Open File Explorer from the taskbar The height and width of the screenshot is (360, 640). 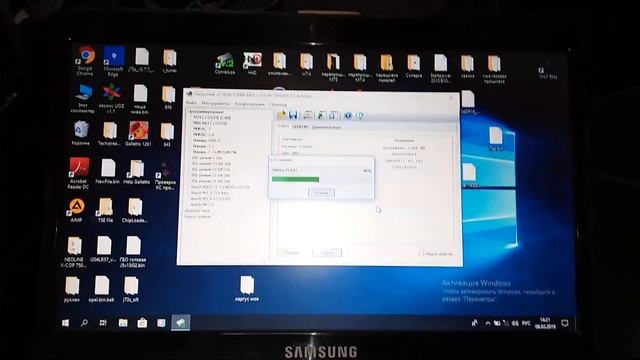[123, 323]
